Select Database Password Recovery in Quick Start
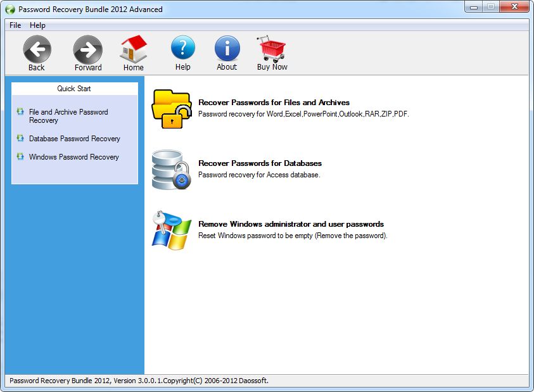Image resolution: width=534 pixels, height=392 pixels. [74, 139]
